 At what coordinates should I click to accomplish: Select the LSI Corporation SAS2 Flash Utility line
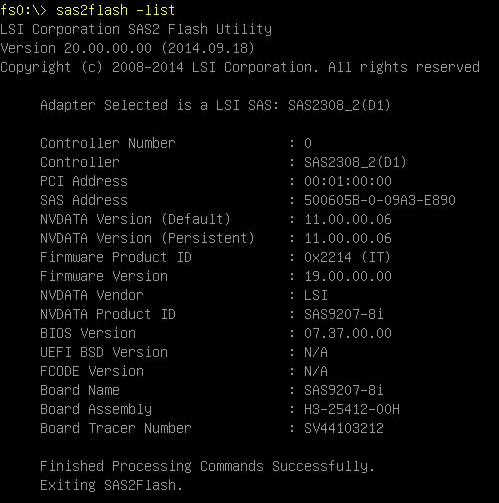tap(136, 29)
